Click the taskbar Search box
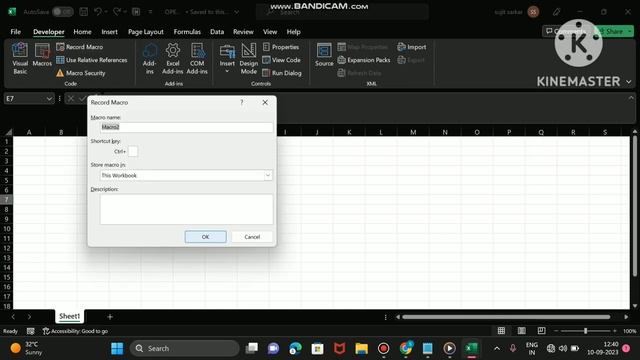Screen dimensions: 640x360 click(x=184, y=348)
